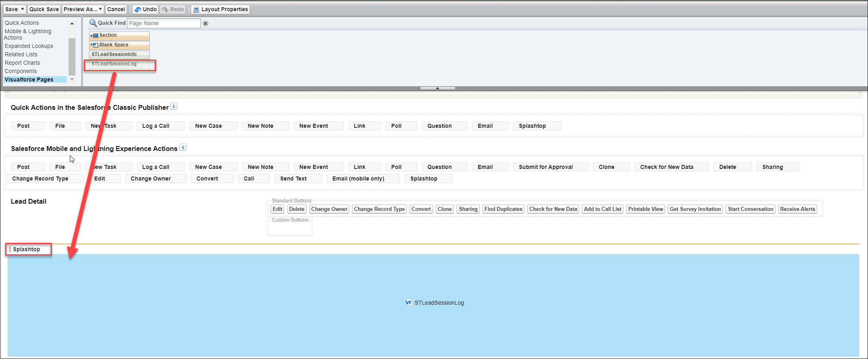868x359 pixels.
Task: Click the Quick Find magnifier icon
Action: (x=93, y=23)
